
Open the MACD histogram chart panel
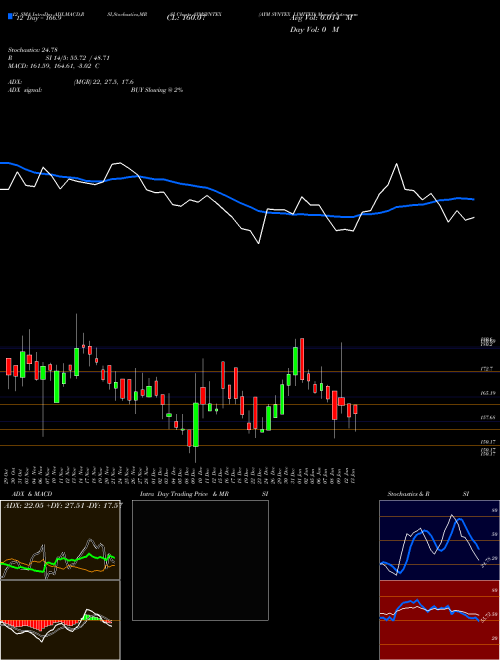(x=60, y=620)
